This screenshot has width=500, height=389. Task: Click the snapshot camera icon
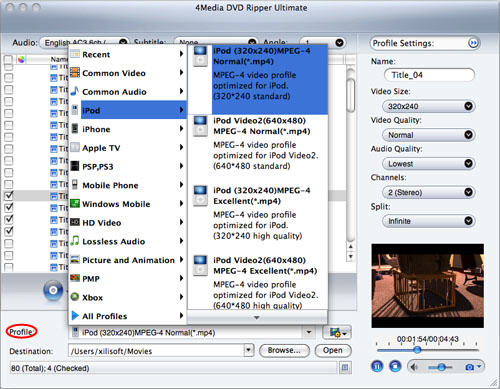click(469, 367)
